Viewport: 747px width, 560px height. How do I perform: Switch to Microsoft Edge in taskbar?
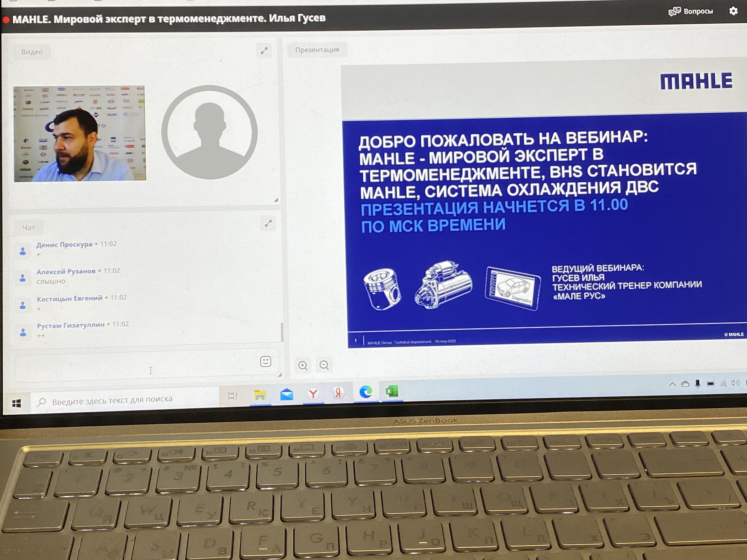[366, 392]
